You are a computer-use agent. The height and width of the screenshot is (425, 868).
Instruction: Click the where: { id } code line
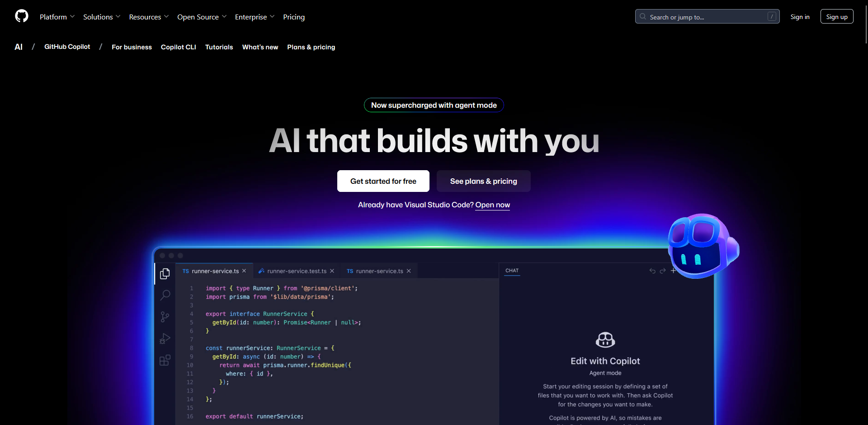[249, 374]
